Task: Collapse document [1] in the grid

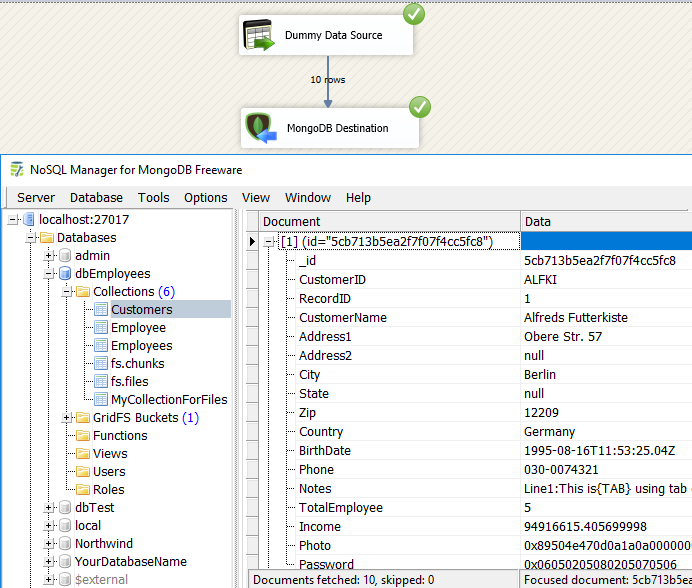Action: click(268, 241)
